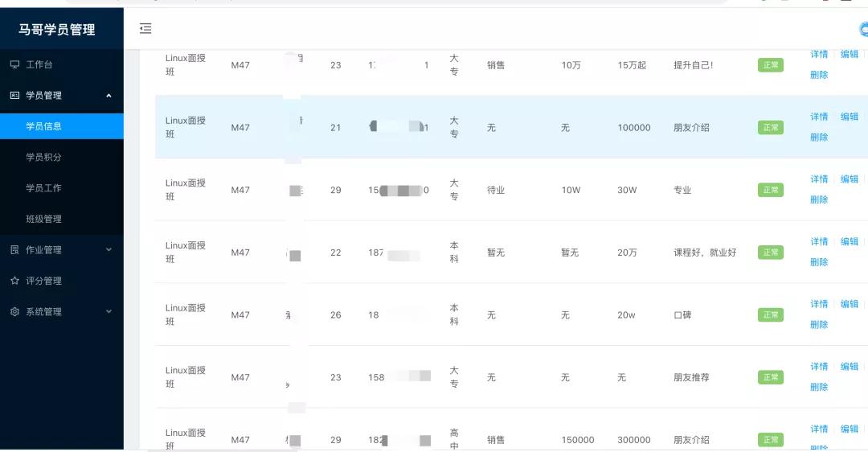Open 详情 for the 待业 student row
This screenshot has width=868, height=452.
pyautogui.click(x=819, y=179)
